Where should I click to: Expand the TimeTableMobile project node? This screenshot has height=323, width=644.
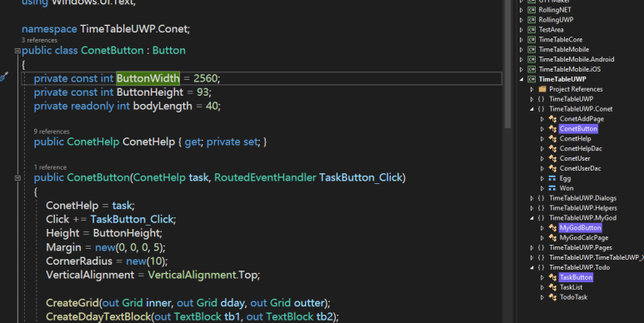coord(522,49)
